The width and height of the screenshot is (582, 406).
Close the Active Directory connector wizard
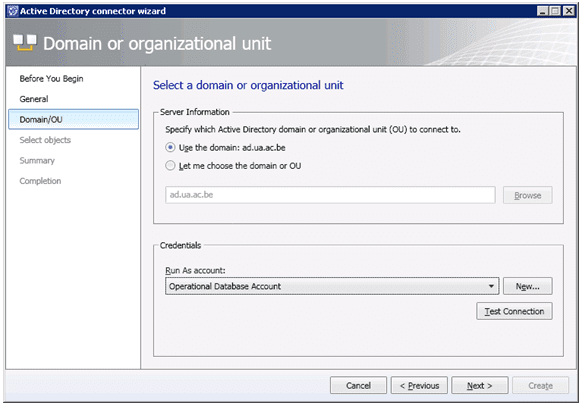pos(568,11)
